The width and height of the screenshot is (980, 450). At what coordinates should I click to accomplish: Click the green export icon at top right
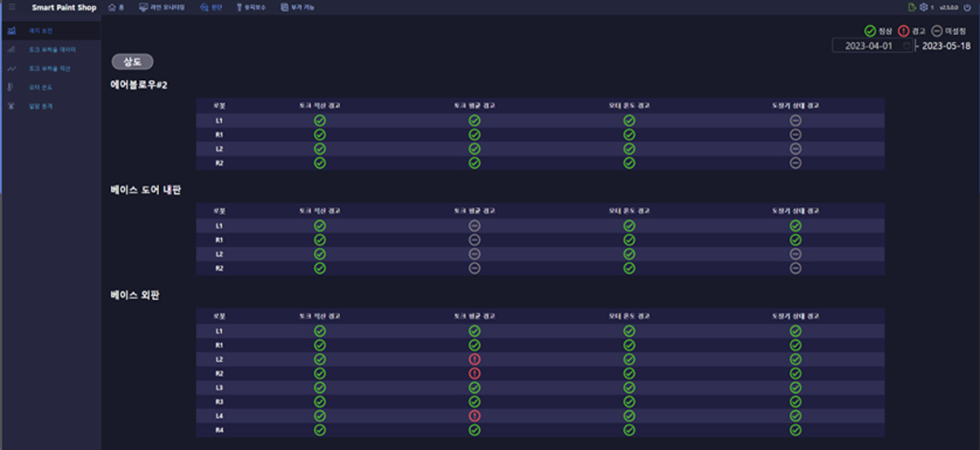(912, 7)
